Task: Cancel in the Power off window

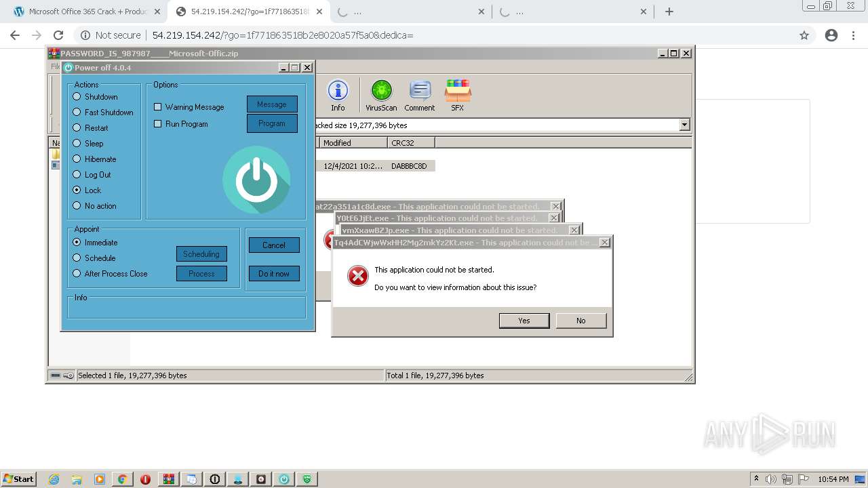Action: click(274, 245)
